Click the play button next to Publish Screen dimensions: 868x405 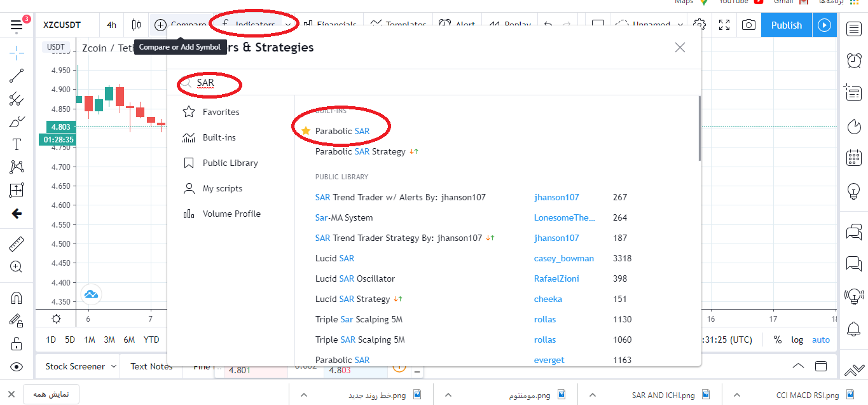click(x=825, y=25)
